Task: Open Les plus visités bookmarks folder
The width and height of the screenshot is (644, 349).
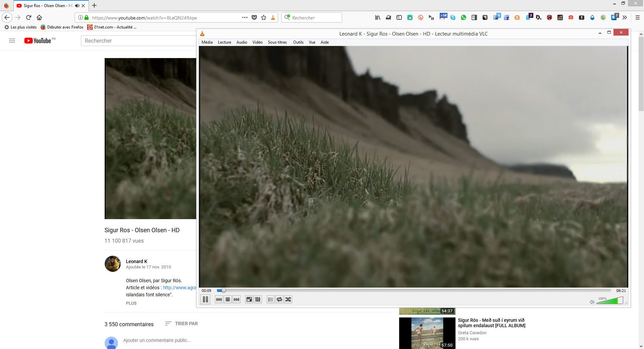Action: point(20,27)
